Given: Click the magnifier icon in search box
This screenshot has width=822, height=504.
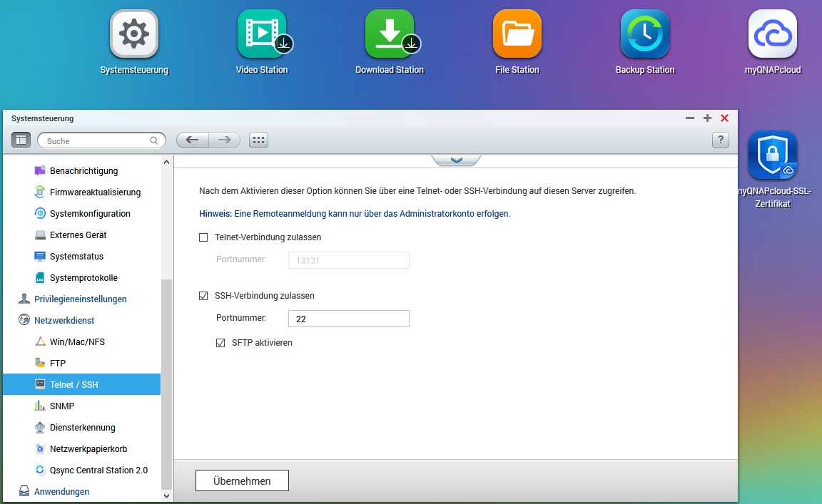Looking at the screenshot, I should point(153,140).
